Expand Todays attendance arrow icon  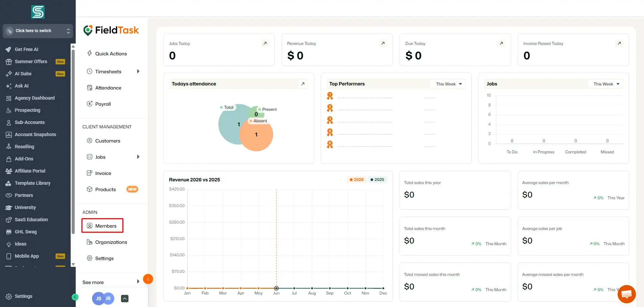coord(303,84)
